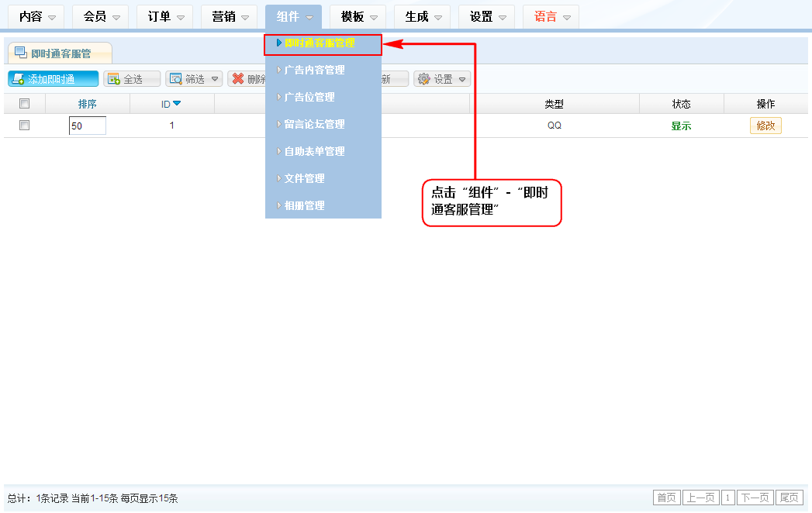Expand the 语言 language dropdown
The image size is (812, 513).
567,17
